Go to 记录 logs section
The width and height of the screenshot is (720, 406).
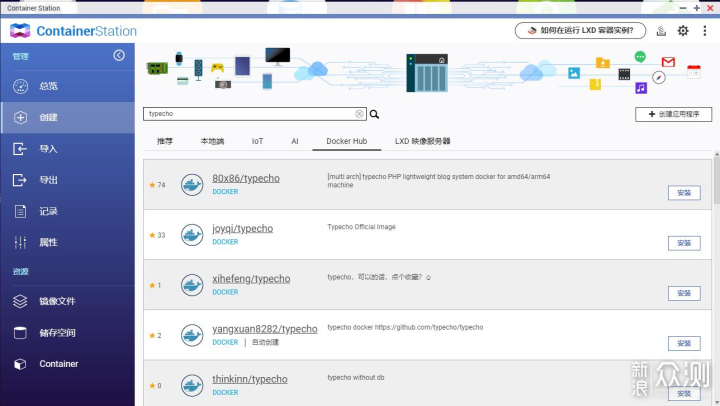pyautogui.click(x=68, y=211)
